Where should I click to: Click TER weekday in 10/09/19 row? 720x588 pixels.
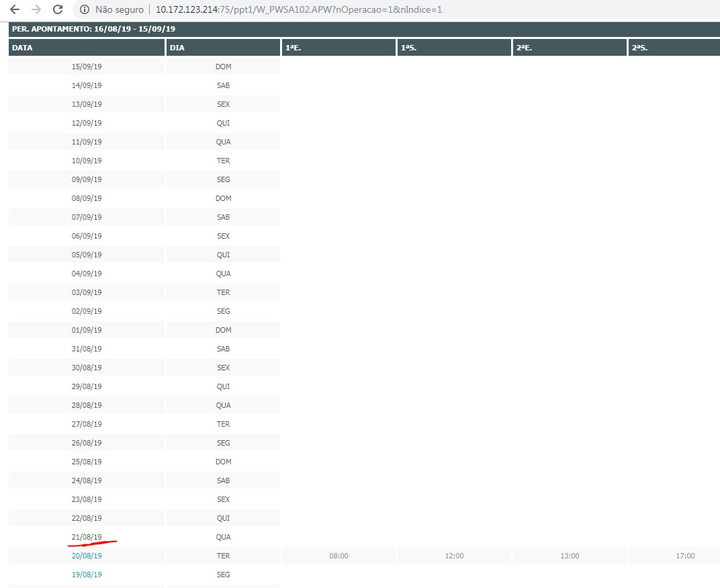tap(223, 161)
